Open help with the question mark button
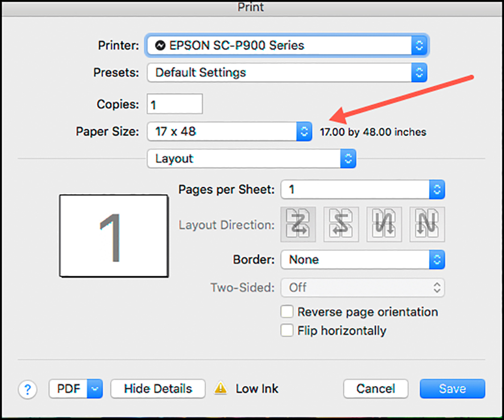This screenshot has height=420, width=504. [x=28, y=389]
